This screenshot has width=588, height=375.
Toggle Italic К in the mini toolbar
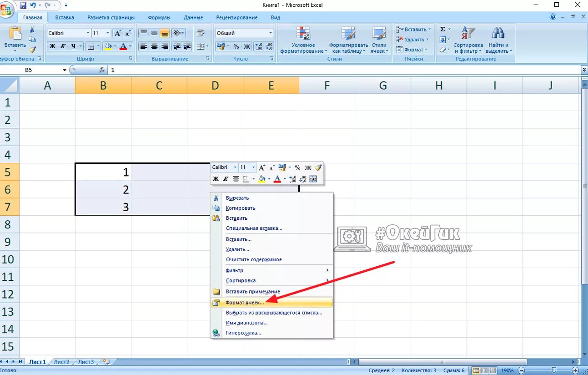[x=226, y=179]
